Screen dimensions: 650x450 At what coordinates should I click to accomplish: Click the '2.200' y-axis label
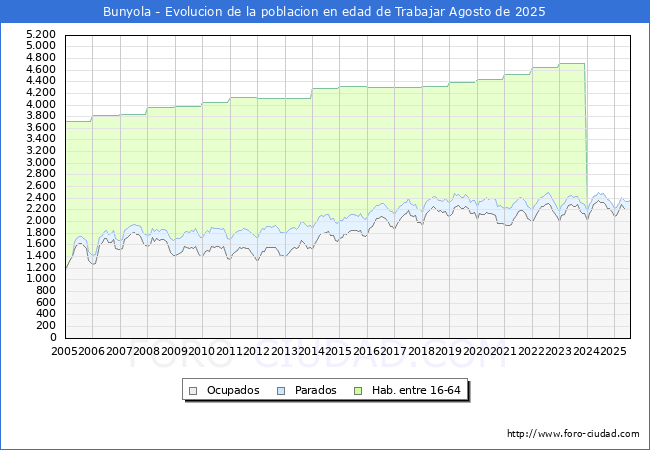coord(41,209)
